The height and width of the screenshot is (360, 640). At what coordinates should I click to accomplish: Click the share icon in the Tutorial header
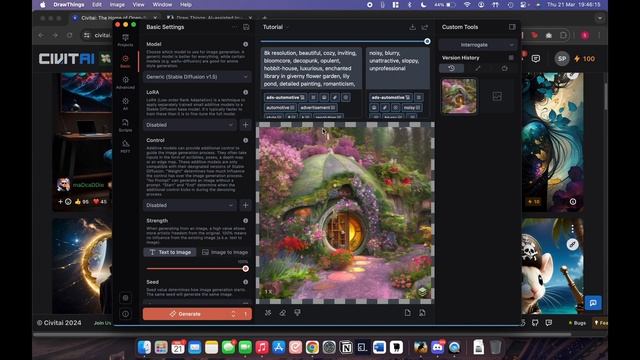(425, 27)
